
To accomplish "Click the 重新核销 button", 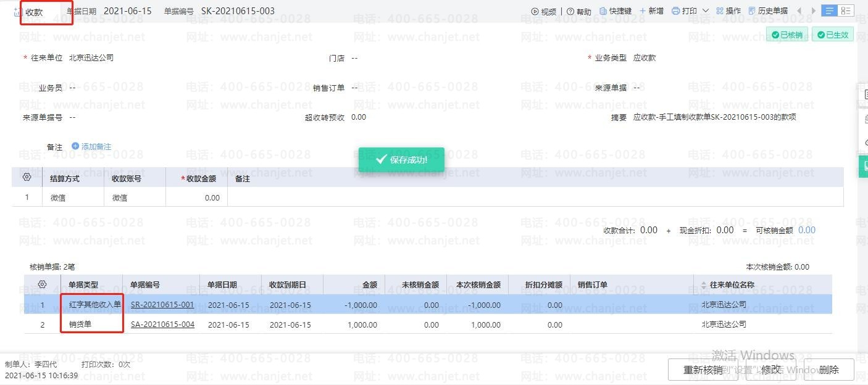I will tap(703, 370).
